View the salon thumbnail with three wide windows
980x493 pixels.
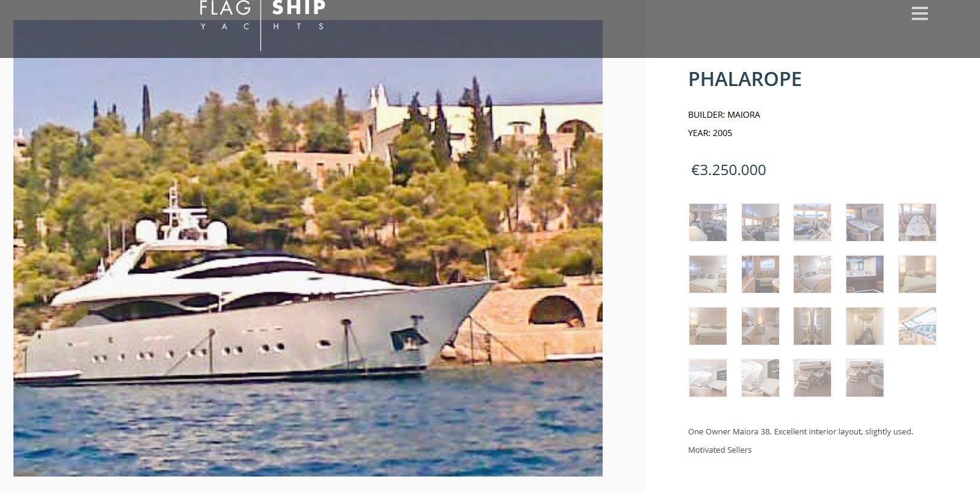(x=812, y=223)
